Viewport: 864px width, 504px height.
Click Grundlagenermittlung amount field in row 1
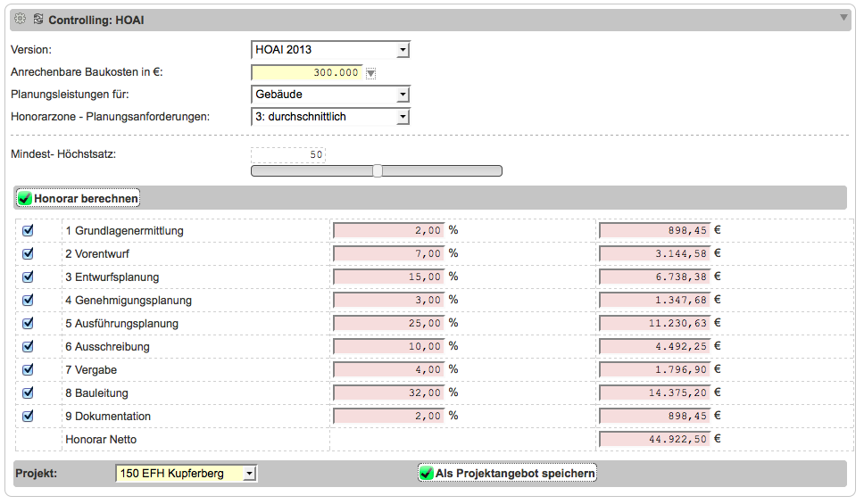click(654, 230)
